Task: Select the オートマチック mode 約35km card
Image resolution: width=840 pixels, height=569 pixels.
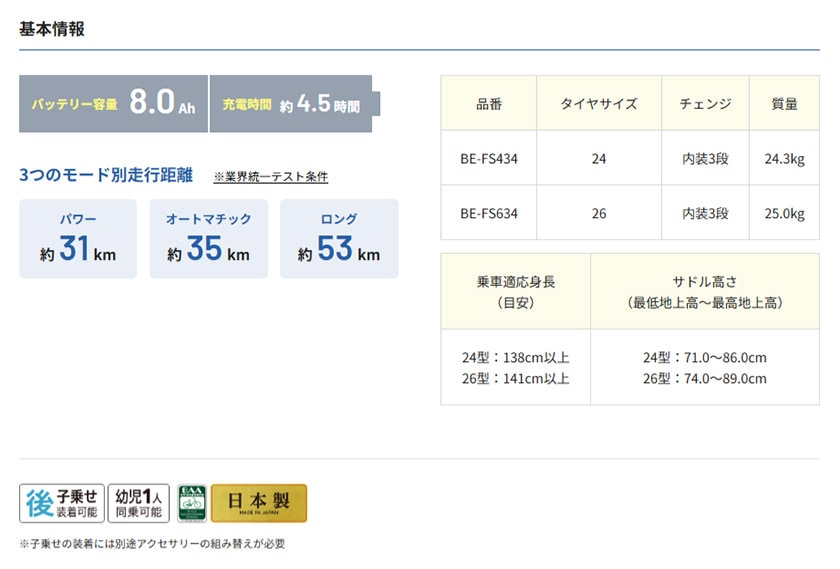Action: [x=208, y=238]
